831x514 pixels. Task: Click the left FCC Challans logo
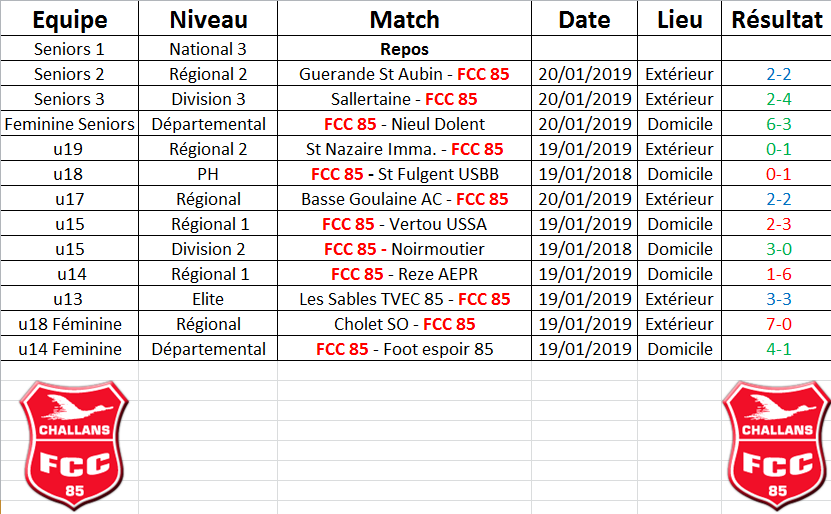pos(74,445)
